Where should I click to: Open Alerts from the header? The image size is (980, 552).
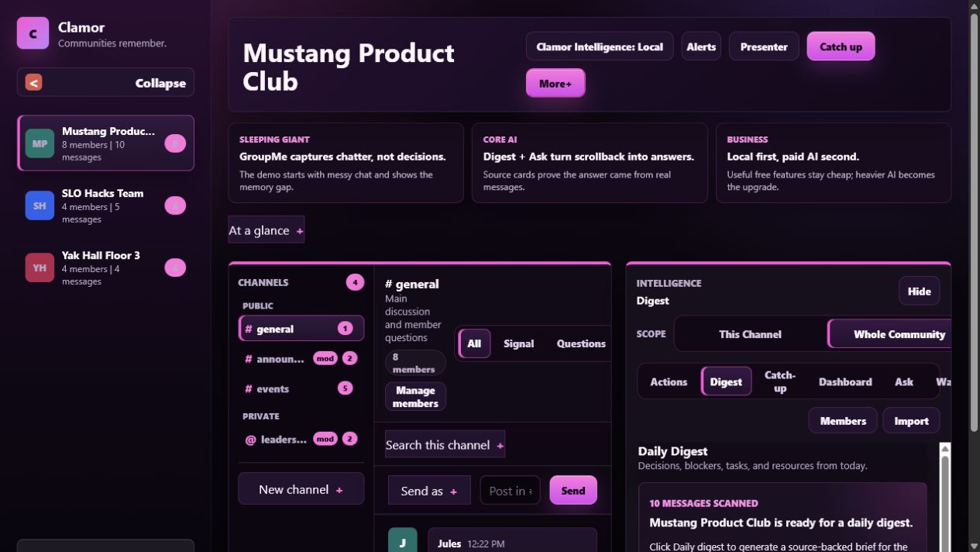tap(701, 47)
